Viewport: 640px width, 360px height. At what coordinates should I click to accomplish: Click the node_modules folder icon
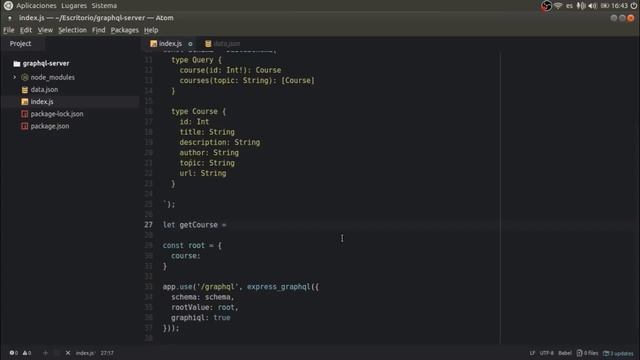pyautogui.click(x=25, y=77)
